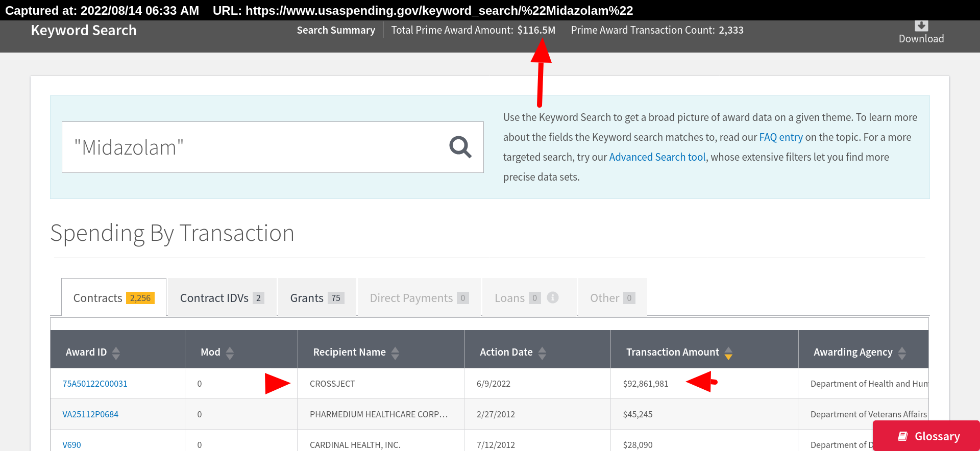Switch to the Grants tab

click(x=317, y=298)
